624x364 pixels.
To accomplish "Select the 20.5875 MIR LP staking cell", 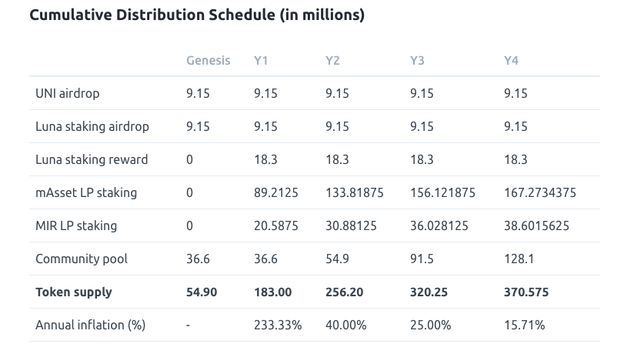I will (x=276, y=226).
